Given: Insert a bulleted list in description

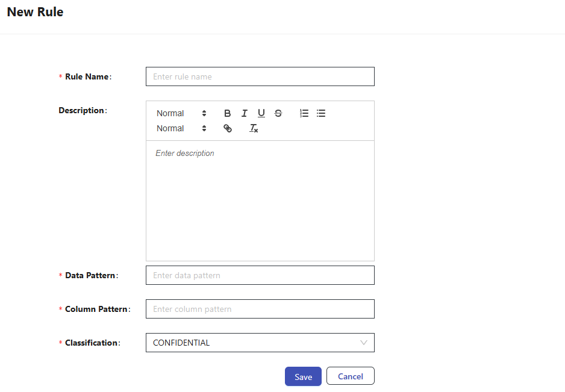Looking at the screenshot, I should point(321,113).
